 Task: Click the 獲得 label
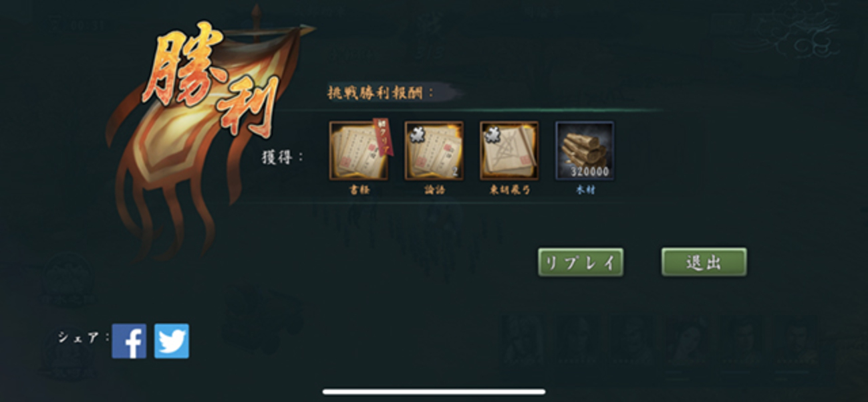tap(283, 158)
